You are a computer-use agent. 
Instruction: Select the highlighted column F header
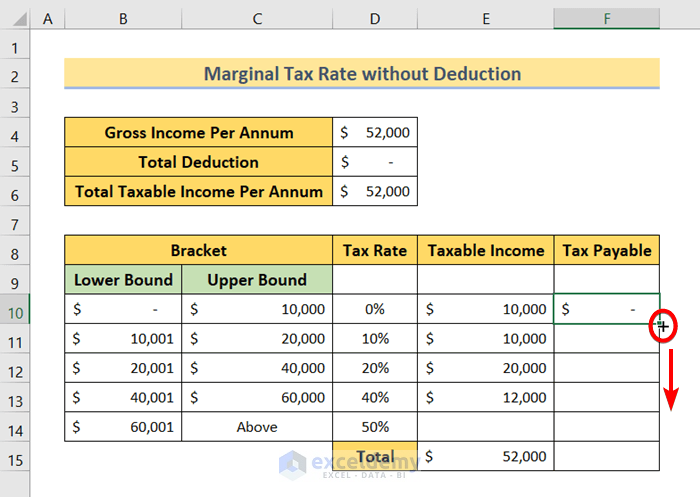click(607, 19)
